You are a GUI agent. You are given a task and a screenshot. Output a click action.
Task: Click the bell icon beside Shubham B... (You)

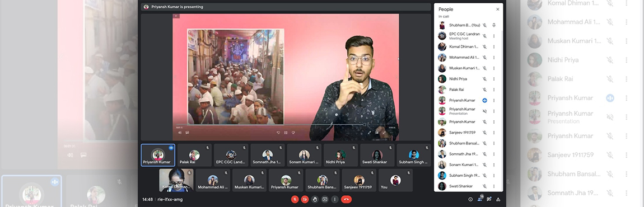click(x=494, y=25)
